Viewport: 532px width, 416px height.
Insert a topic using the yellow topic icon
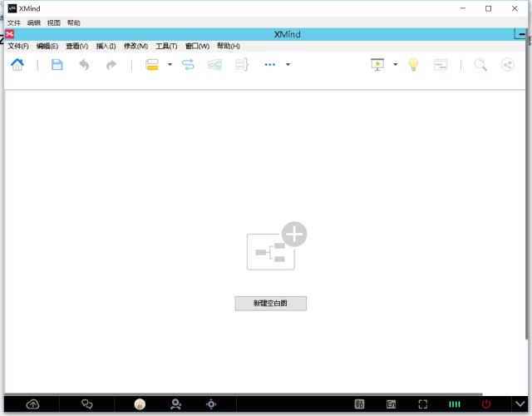(x=152, y=65)
